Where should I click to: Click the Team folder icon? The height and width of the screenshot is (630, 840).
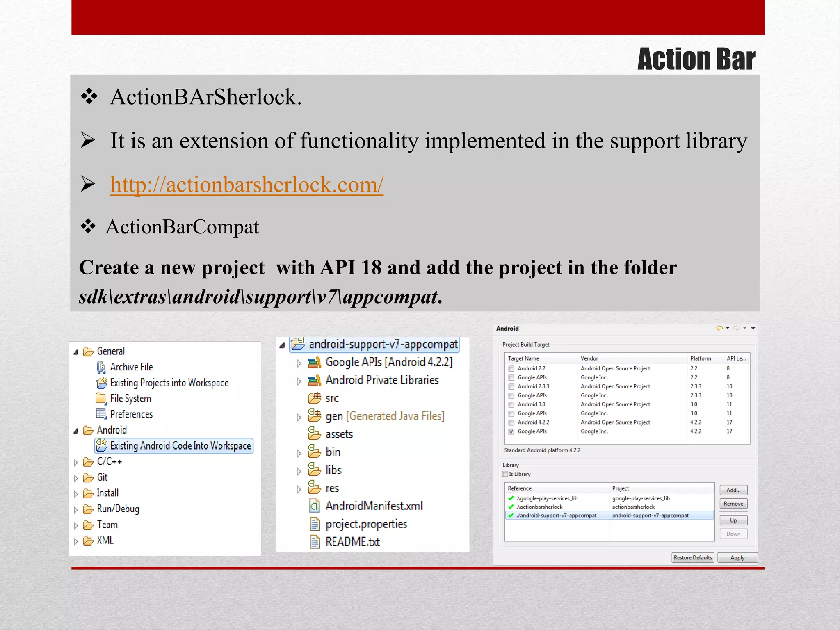click(88, 525)
